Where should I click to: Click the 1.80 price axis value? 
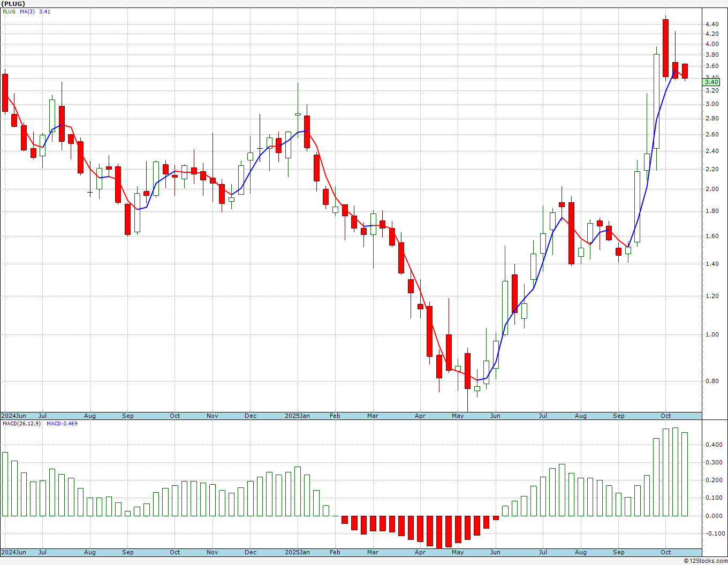coord(712,211)
